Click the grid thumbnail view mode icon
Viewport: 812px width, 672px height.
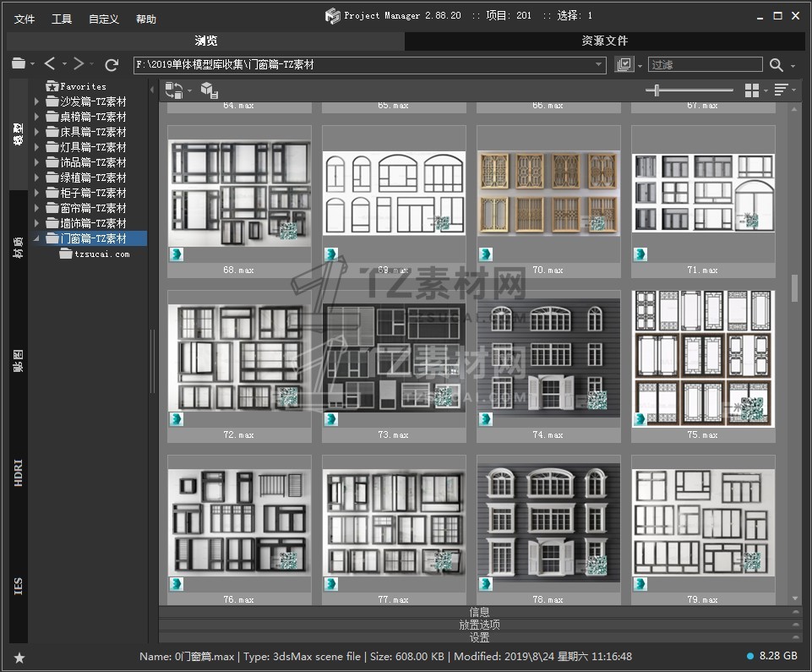coord(751,90)
